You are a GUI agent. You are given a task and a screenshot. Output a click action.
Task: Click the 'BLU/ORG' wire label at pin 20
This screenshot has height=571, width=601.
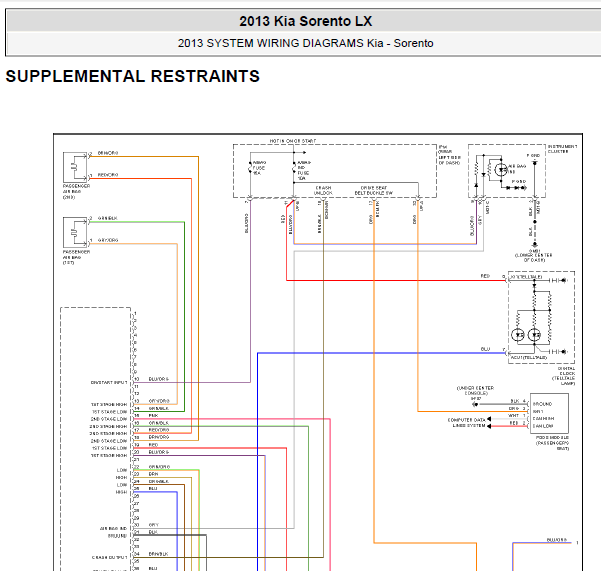159,452
